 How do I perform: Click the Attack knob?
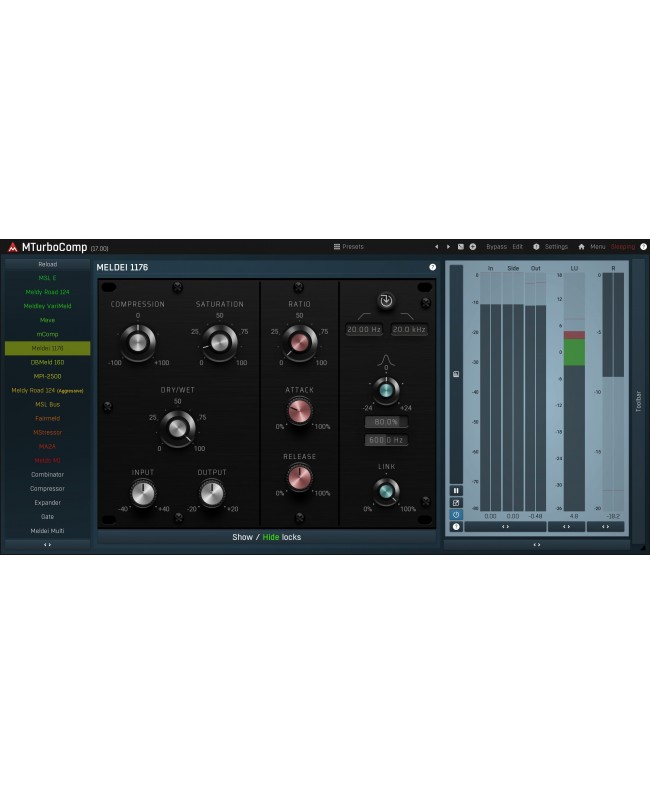(299, 411)
